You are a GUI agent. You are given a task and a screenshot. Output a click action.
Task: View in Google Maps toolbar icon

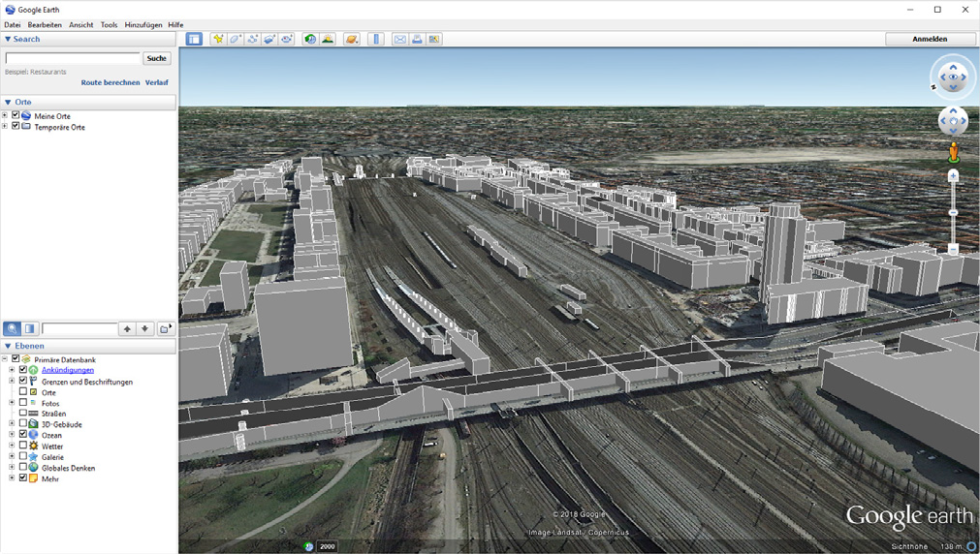[x=434, y=39]
